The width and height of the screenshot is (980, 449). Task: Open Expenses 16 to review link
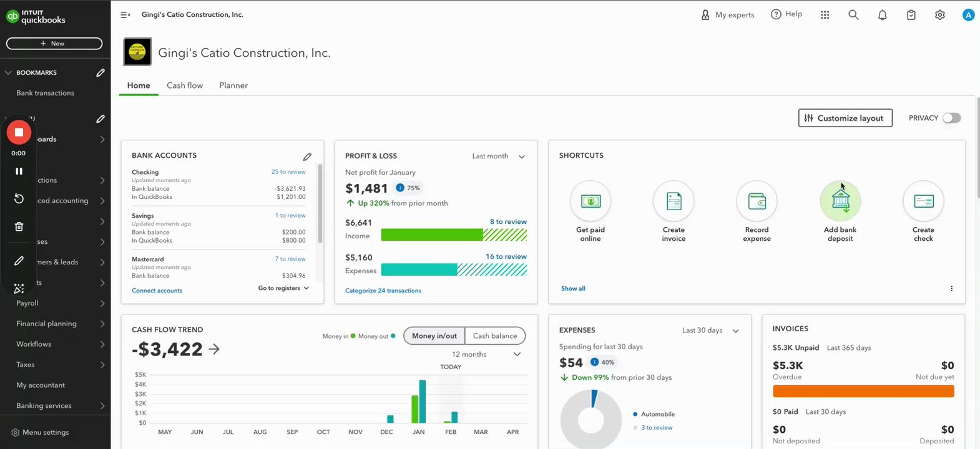click(x=506, y=256)
